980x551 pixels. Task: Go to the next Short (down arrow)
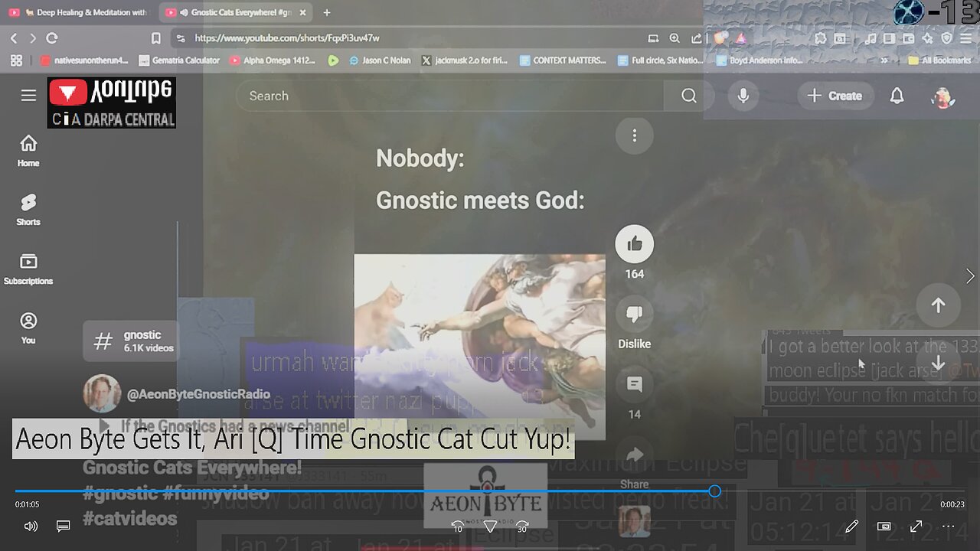pyautogui.click(x=938, y=364)
